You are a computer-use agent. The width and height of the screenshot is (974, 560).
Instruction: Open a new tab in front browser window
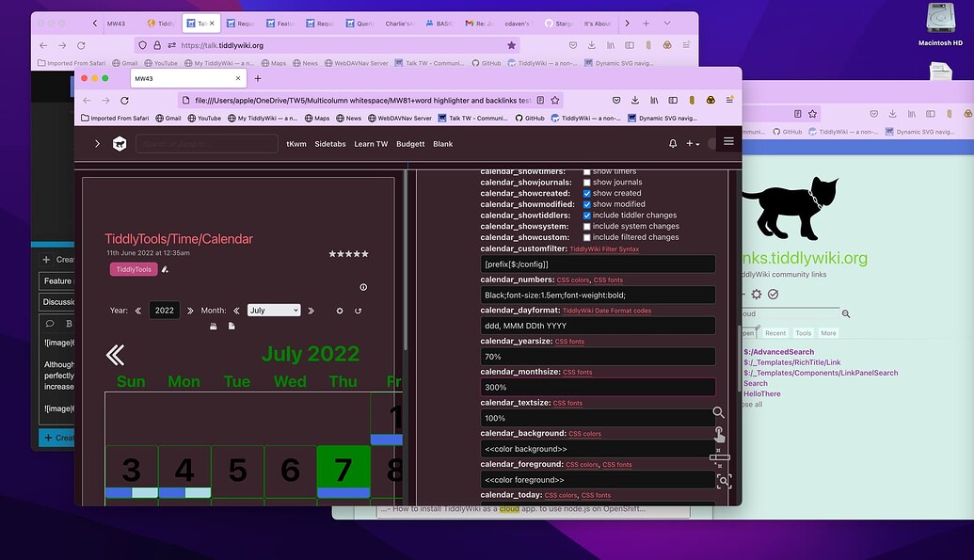[258, 78]
